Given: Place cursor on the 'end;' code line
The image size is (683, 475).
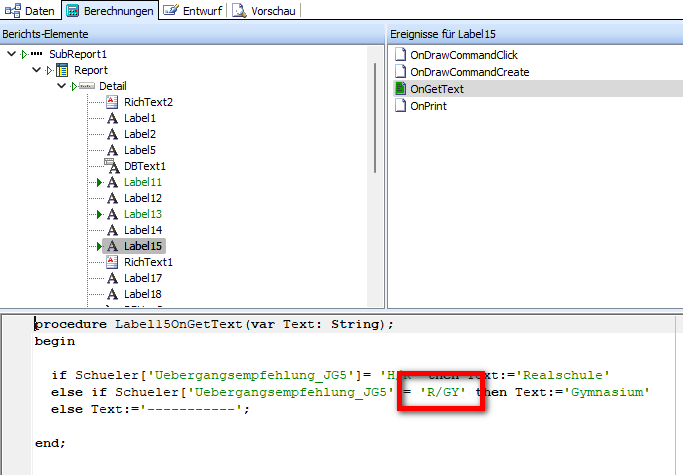Looking at the screenshot, I should pyautogui.click(x=50, y=443).
